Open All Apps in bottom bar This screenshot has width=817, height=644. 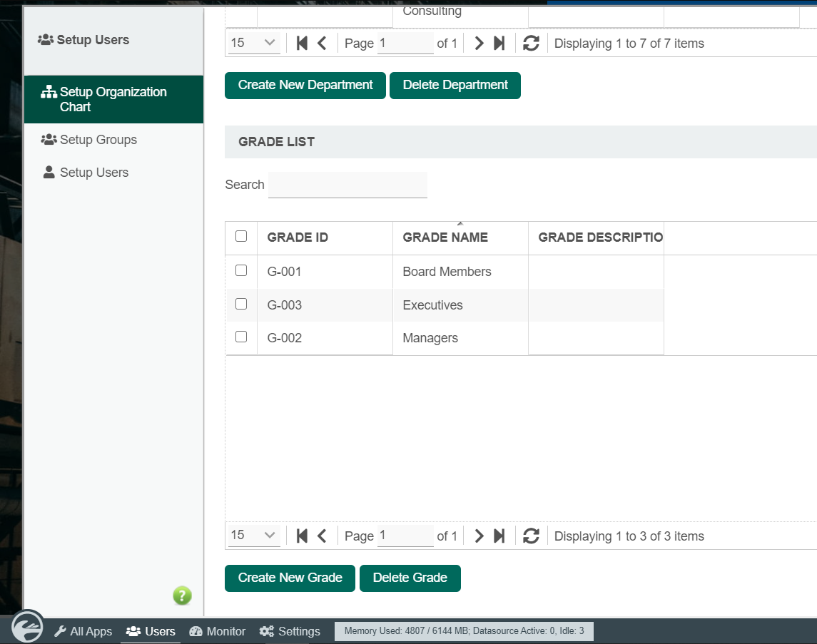tap(83, 631)
